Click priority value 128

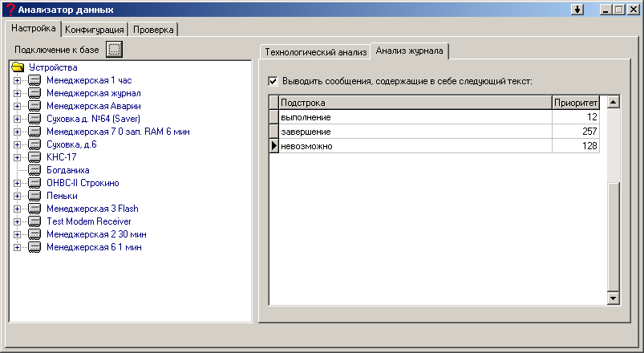[575, 146]
